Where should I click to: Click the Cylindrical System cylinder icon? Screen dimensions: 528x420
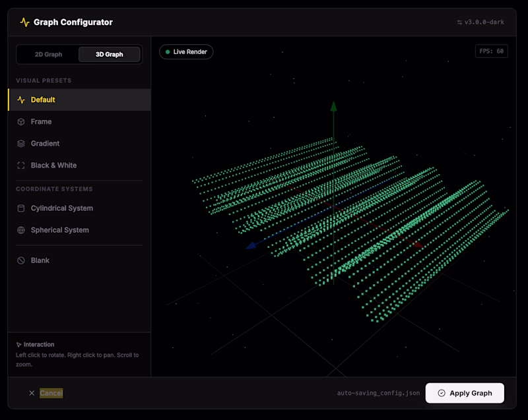pos(21,208)
